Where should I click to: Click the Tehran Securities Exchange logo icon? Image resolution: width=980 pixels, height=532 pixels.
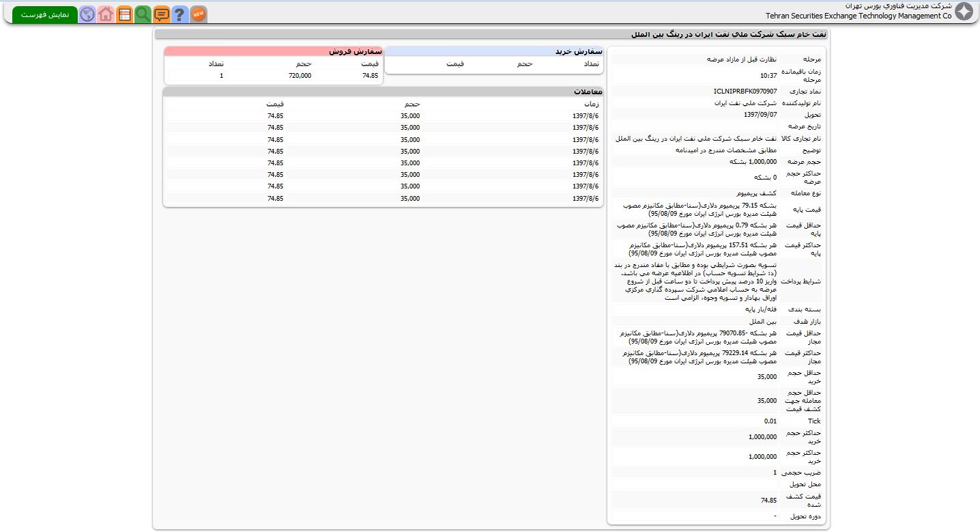pos(964,12)
